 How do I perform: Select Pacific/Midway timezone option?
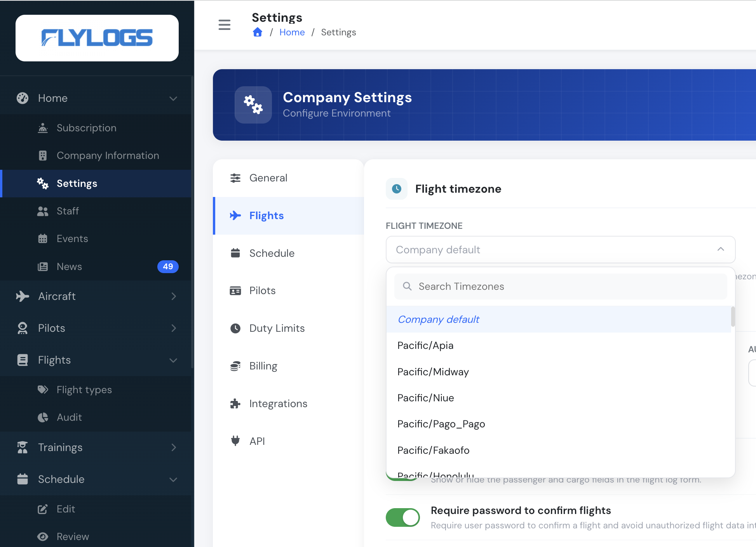click(559, 372)
